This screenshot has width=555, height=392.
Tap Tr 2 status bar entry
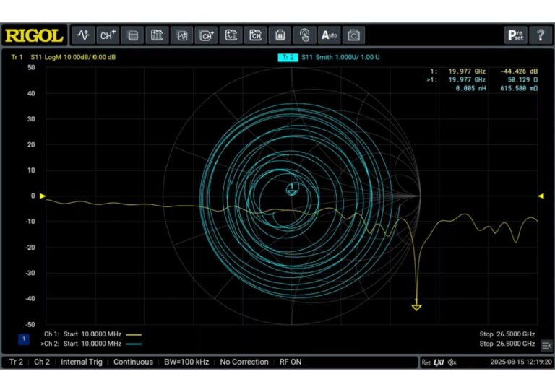(16, 362)
